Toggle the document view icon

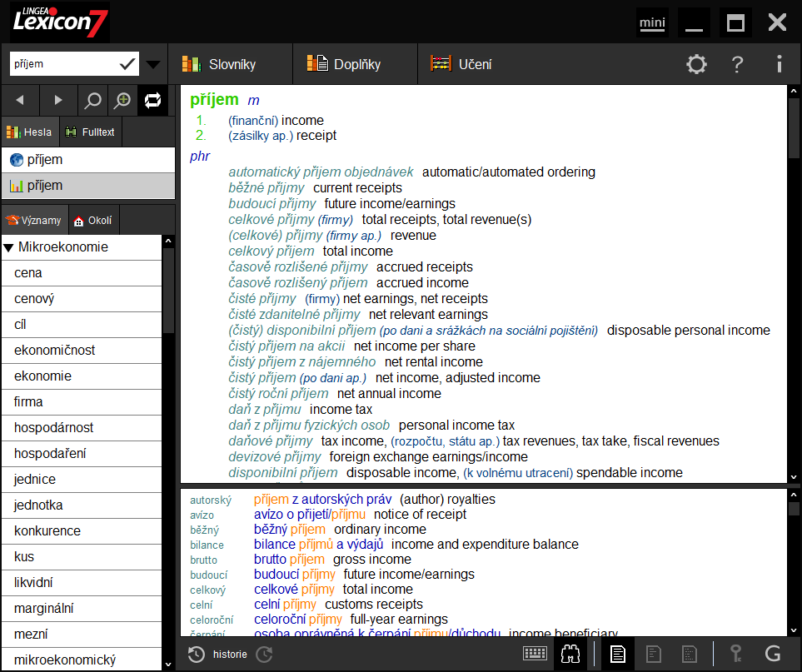[617, 654]
